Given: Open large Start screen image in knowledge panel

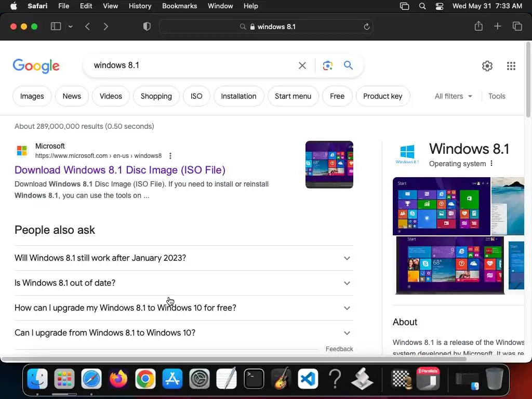Looking at the screenshot, I should [442, 206].
